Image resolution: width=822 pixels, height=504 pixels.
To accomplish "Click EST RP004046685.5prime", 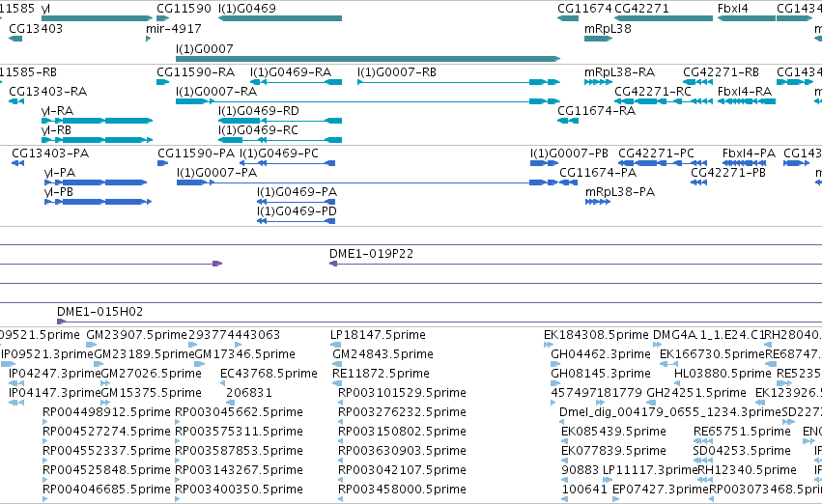I will 106,490.
